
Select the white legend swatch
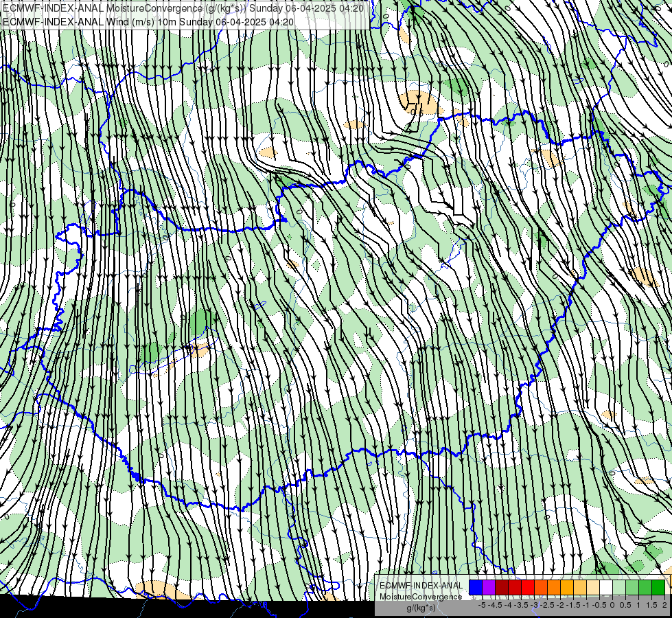606,587
